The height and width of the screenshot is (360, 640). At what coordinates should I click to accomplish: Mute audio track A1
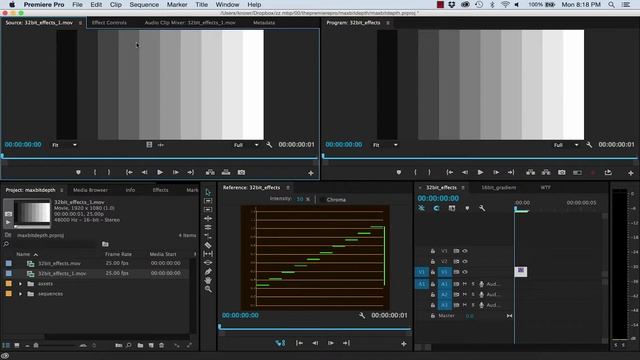pos(465,284)
